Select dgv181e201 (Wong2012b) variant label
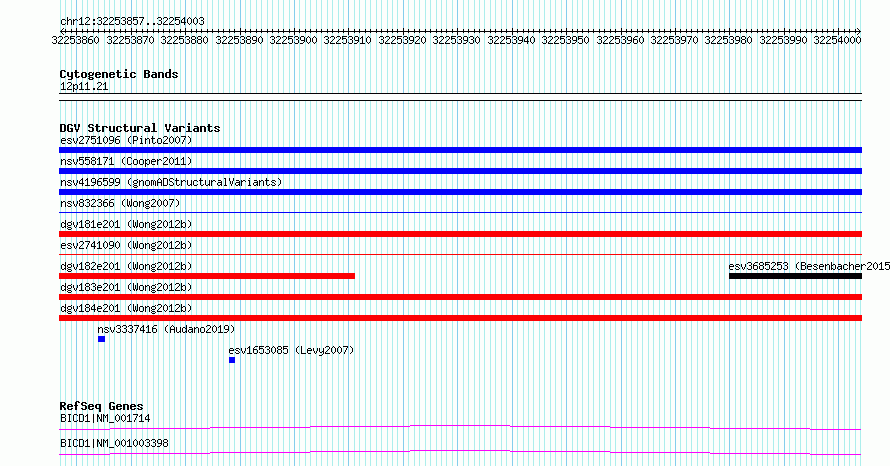Image resolution: width=890 pixels, height=466 pixels. pyautogui.click(x=126, y=224)
